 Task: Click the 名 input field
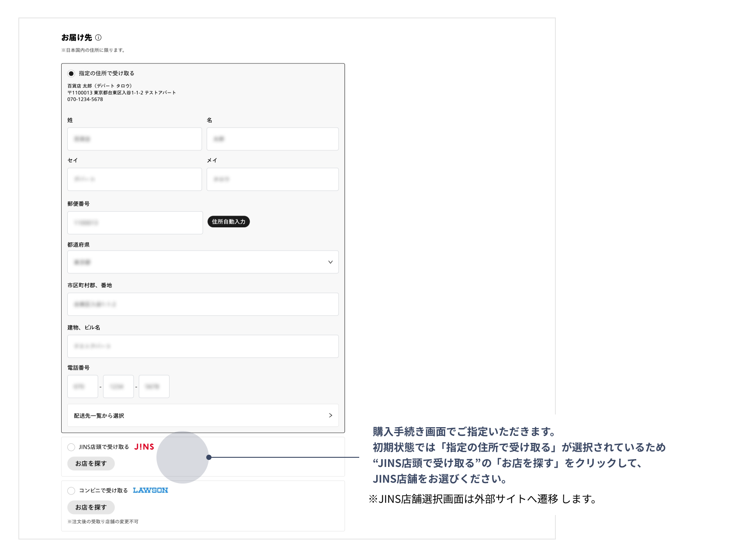pos(272,139)
